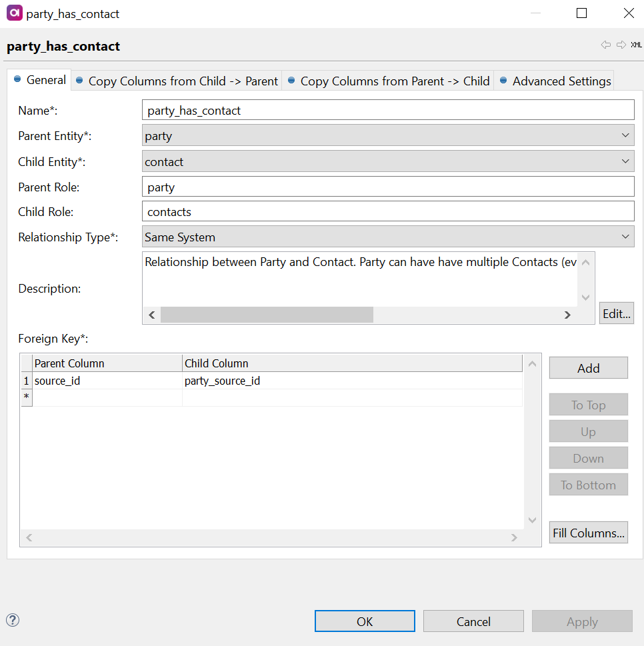Open the help icon at bottom left

(x=12, y=620)
